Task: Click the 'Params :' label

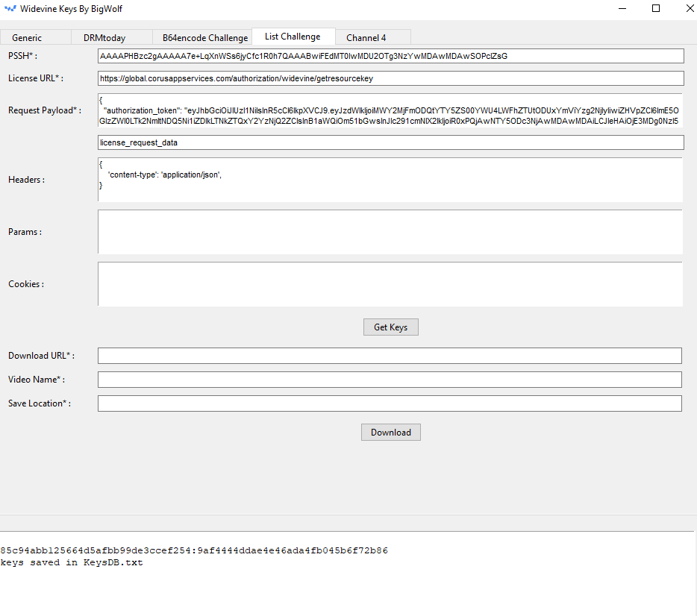Action: click(25, 232)
